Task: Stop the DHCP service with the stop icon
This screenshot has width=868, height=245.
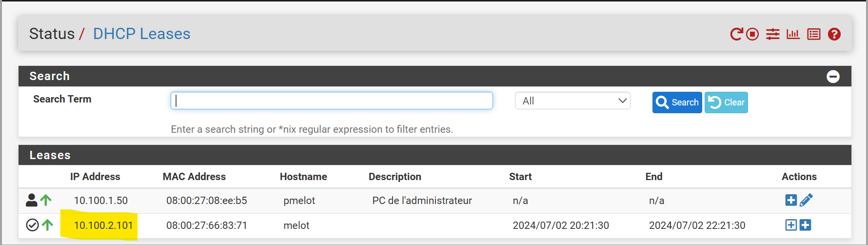Action: [x=752, y=34]
